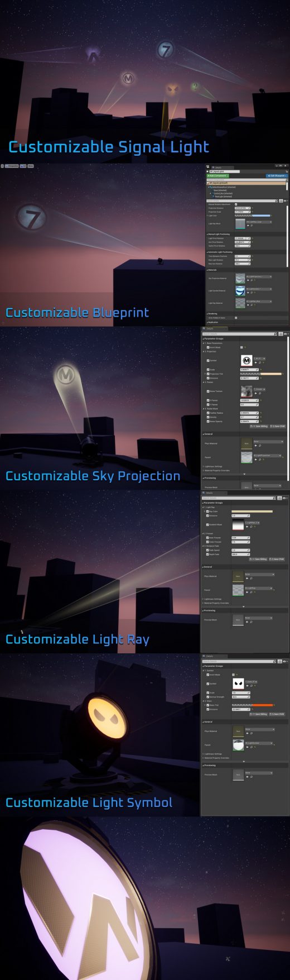Browse to Light Ray Mesh asset magnifier icon
This screenshot has height=980, width=290.
point(252,226)
